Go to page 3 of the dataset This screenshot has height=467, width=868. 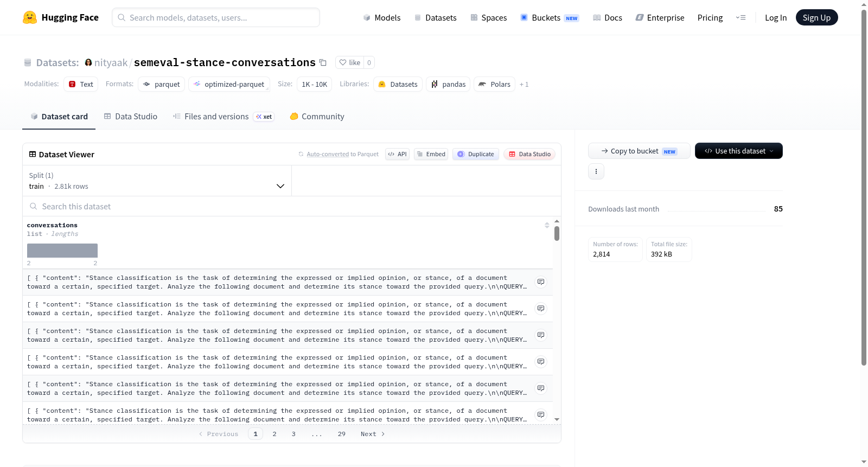click(x=293, y=434)
